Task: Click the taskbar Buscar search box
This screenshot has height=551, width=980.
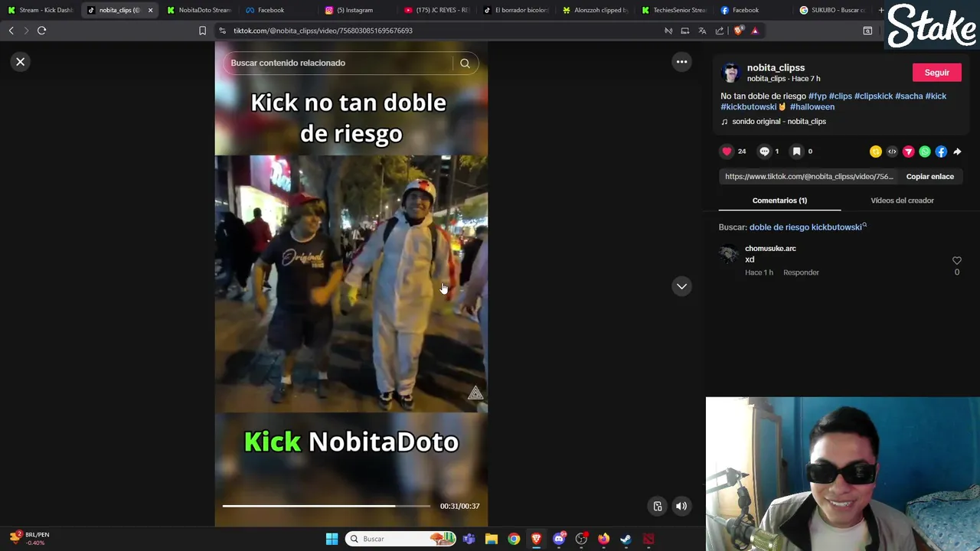Action: pyautogui.click(x=401, y=539)
